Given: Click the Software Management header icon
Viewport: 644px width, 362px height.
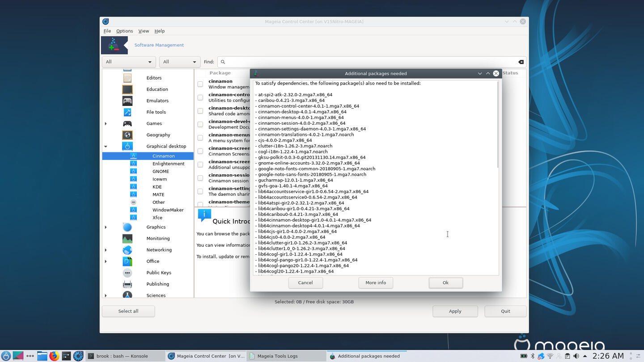Looking at the screenshot, I should click(x=114, y=45).
